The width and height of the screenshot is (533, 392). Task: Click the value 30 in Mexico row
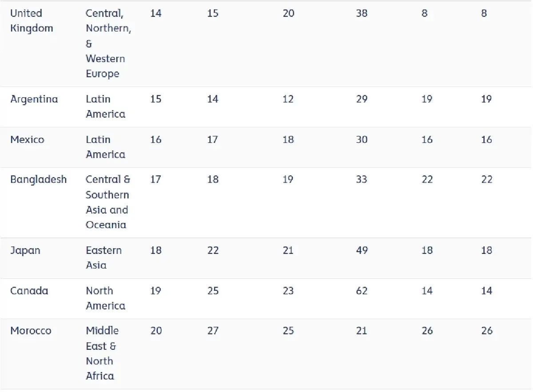[362, 139]
